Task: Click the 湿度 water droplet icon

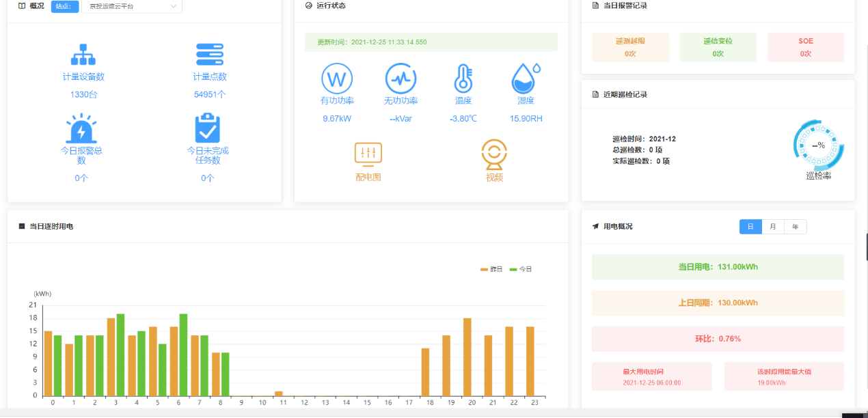Action: tap(526, 79)
